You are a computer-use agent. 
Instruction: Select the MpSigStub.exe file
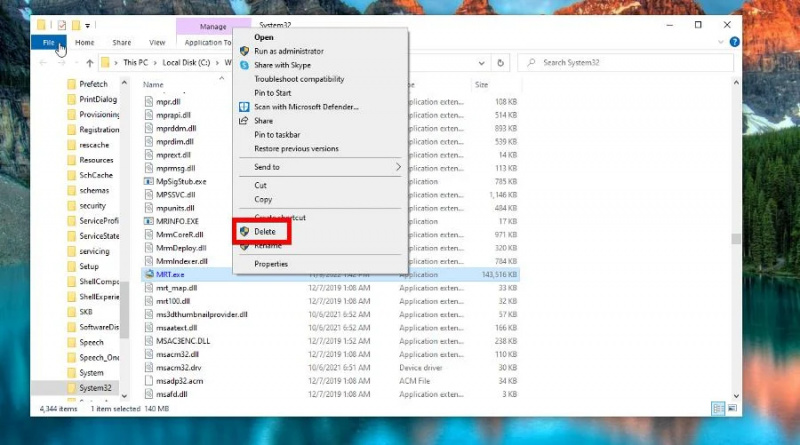tap(181, 182)
